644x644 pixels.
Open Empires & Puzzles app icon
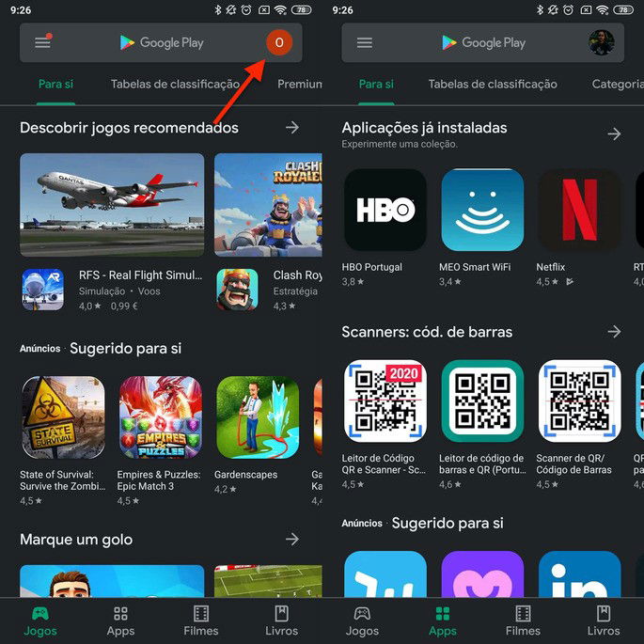pos(161,417)
